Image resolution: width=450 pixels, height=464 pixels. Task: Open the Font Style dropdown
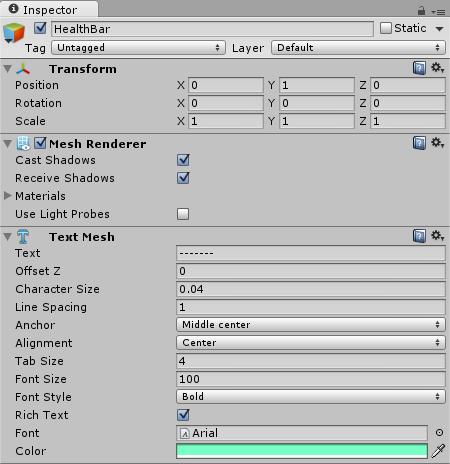tap(311, 397)
